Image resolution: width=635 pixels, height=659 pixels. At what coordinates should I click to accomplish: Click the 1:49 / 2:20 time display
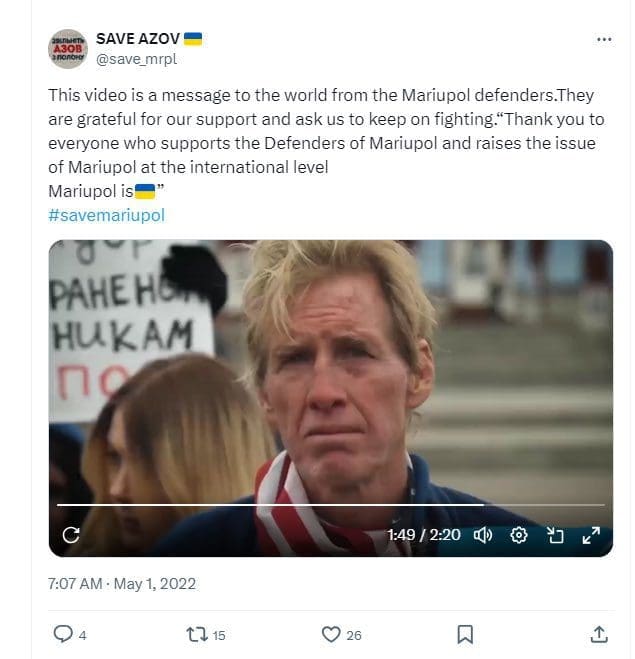click(x=424, y=535)
